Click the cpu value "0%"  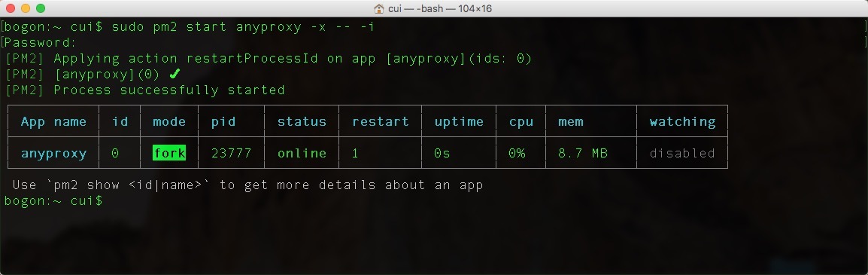517,153
